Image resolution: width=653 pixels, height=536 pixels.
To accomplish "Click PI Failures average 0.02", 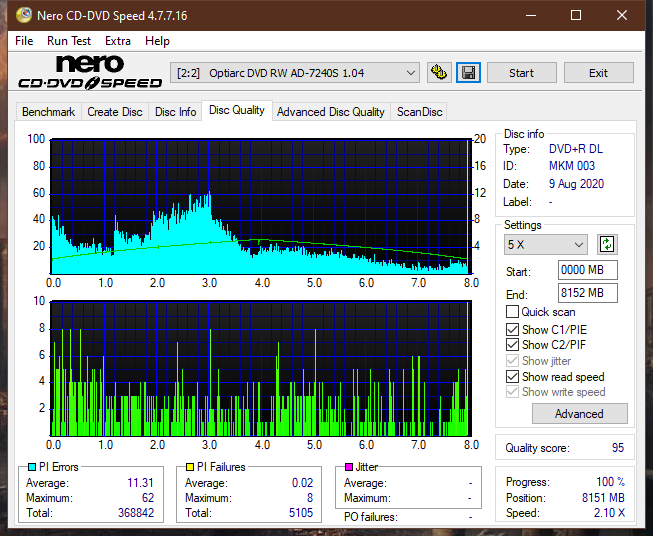I will pos(302,483).
